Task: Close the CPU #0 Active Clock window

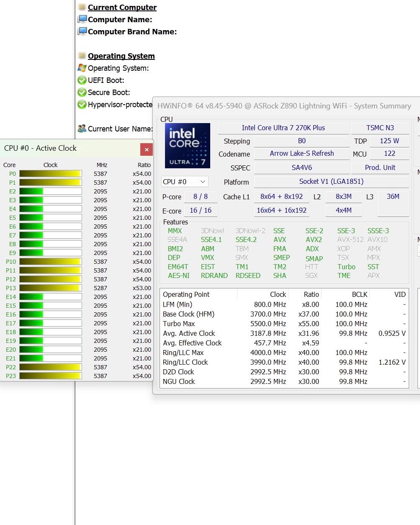Action: [x=147, y=149]
